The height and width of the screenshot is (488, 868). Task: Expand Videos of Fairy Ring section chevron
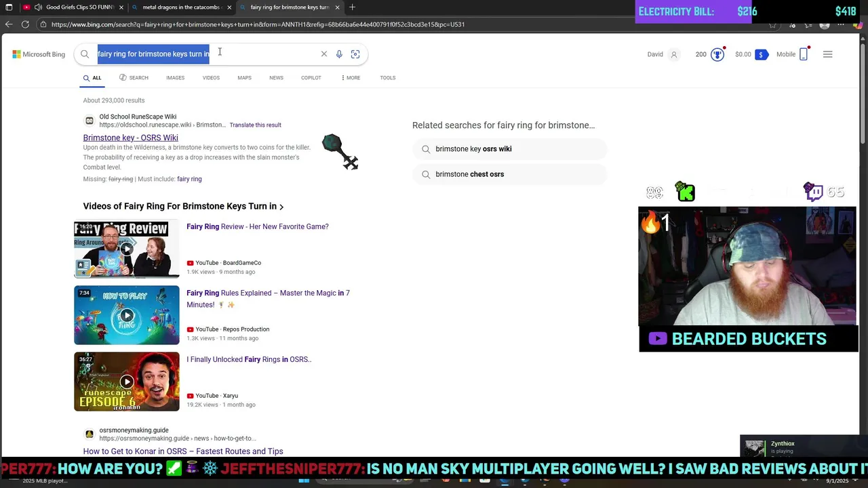pyautogui.click(x=281, y=207)
